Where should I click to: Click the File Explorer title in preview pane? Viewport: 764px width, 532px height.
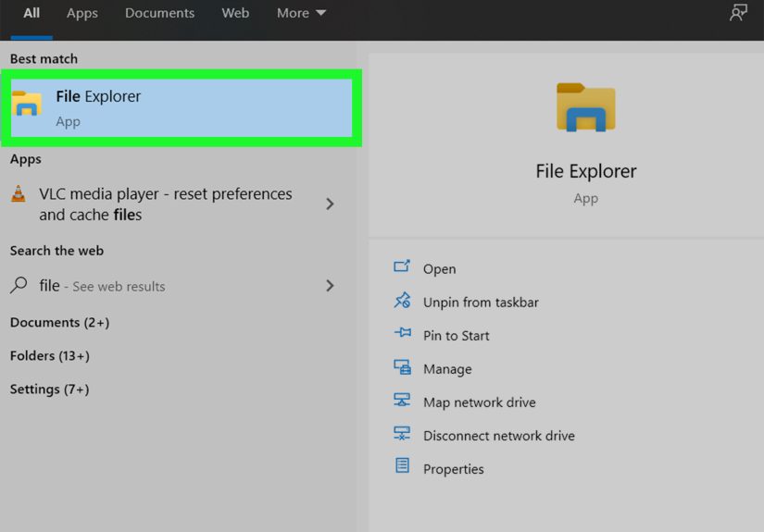585,171
